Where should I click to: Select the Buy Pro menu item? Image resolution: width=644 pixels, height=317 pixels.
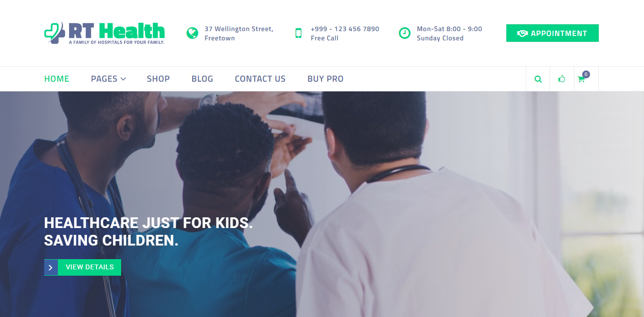click(325, 79)
